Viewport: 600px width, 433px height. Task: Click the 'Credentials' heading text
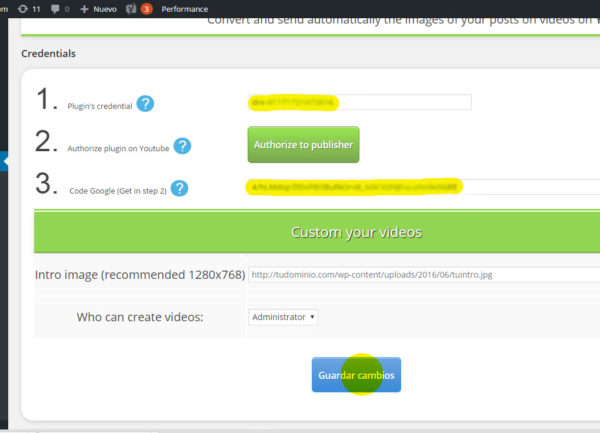(x=49, y=54)
